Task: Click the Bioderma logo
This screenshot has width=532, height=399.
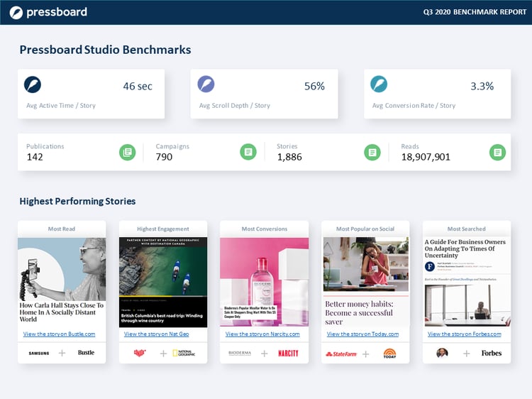Action: pyautogui.click(x=240, y=353)
